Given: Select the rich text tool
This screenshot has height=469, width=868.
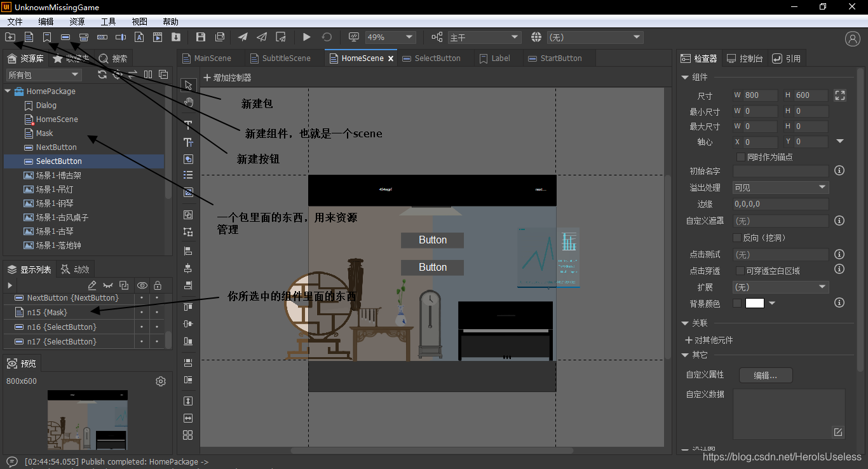Looking at the screenshot, I should click(x=188, y=142).
